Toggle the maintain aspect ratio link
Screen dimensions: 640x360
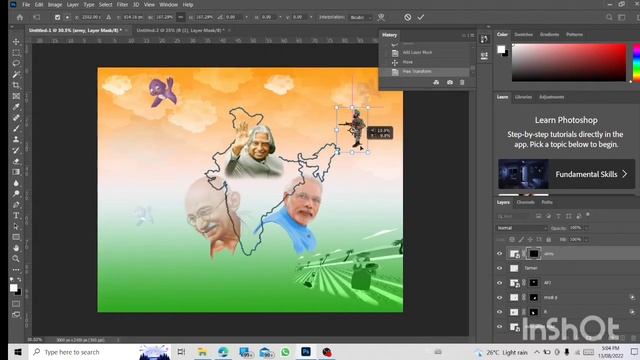(x=181, y=17)
